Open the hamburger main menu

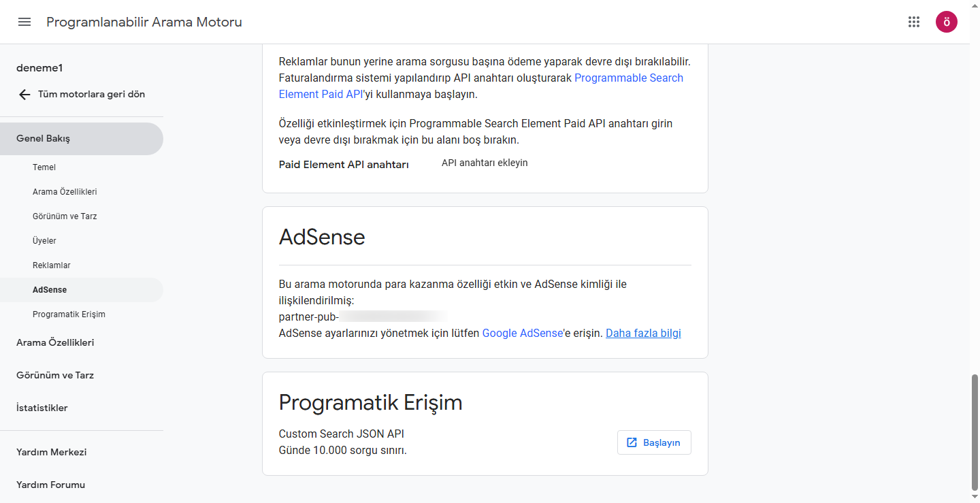point(24,22)
